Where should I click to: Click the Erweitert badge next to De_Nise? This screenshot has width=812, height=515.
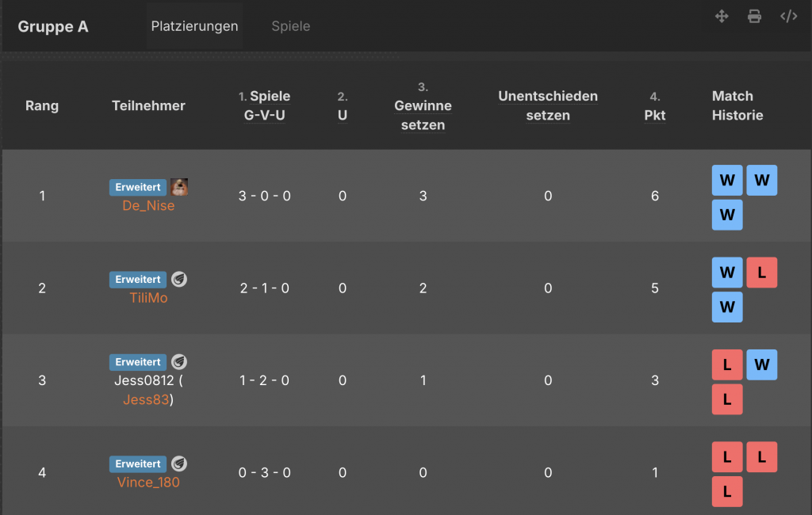[138, 187]
